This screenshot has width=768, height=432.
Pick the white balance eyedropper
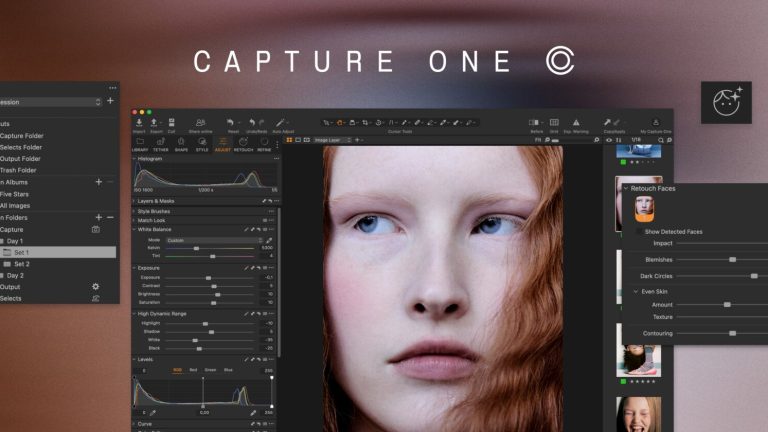[x=269, y=240]
